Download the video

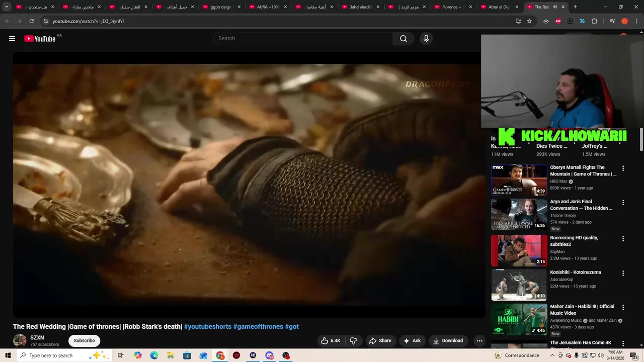pos(448,340)
